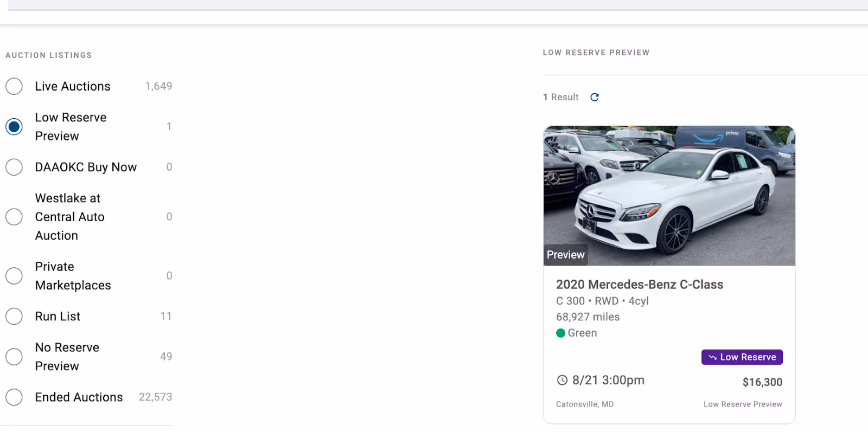Click the $16,300 price text

click(762, 382)
